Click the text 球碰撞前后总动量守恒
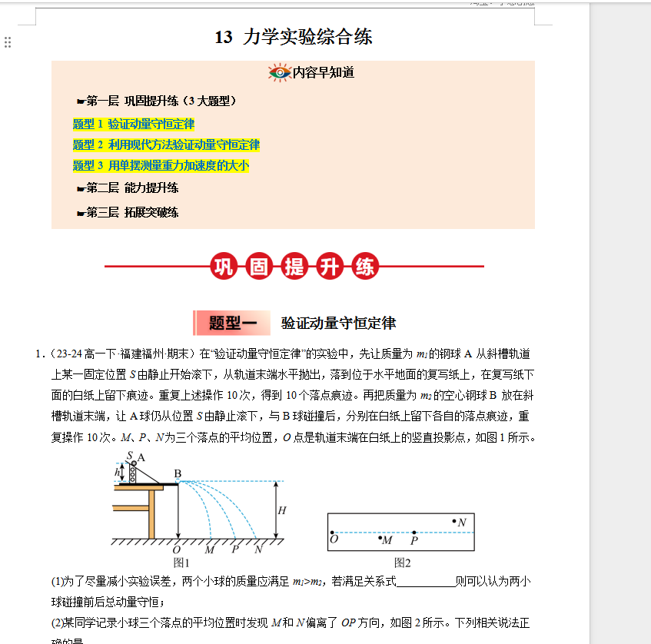The image size is (651, 644). pos(105,602)
